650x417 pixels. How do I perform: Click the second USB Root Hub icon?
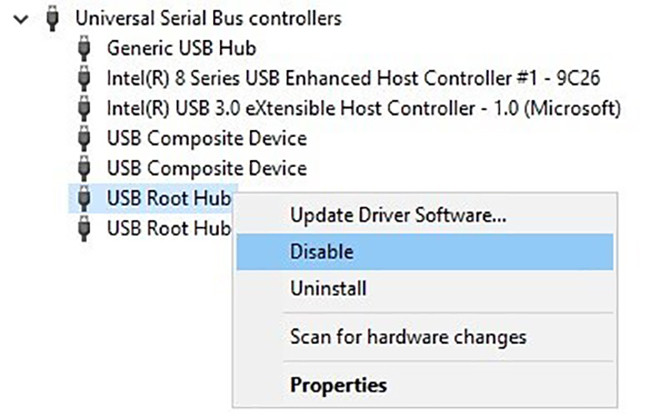coord(85,228)
